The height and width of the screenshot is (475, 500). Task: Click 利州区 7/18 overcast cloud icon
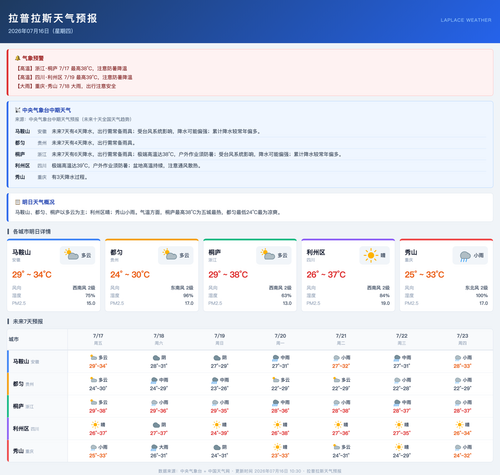click(156, 425)
